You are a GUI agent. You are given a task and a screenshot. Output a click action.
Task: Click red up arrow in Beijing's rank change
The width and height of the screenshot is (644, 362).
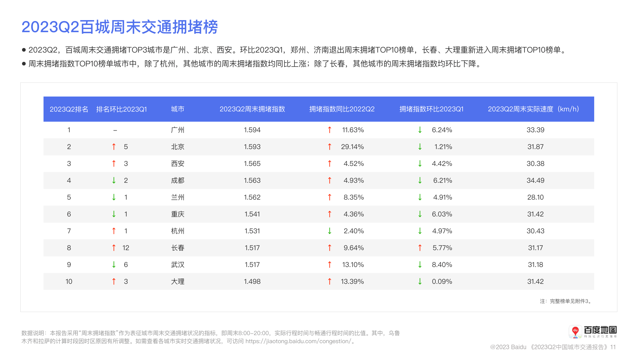[114, 147]
